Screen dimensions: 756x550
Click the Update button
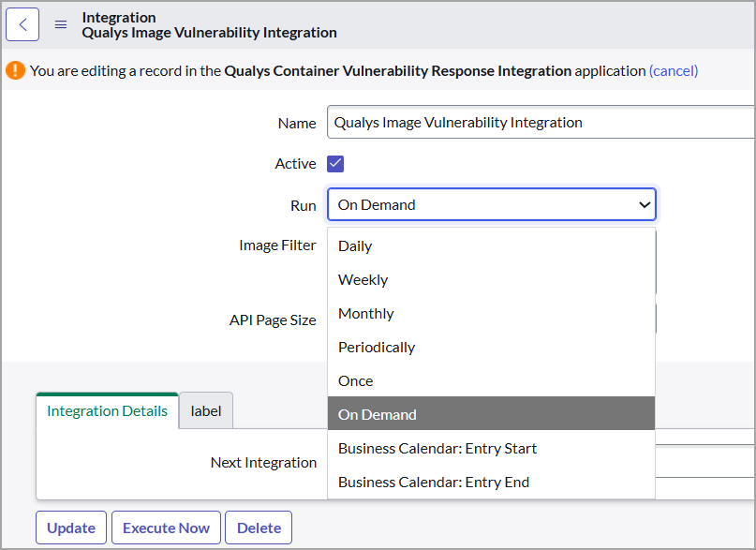[70, 528]
